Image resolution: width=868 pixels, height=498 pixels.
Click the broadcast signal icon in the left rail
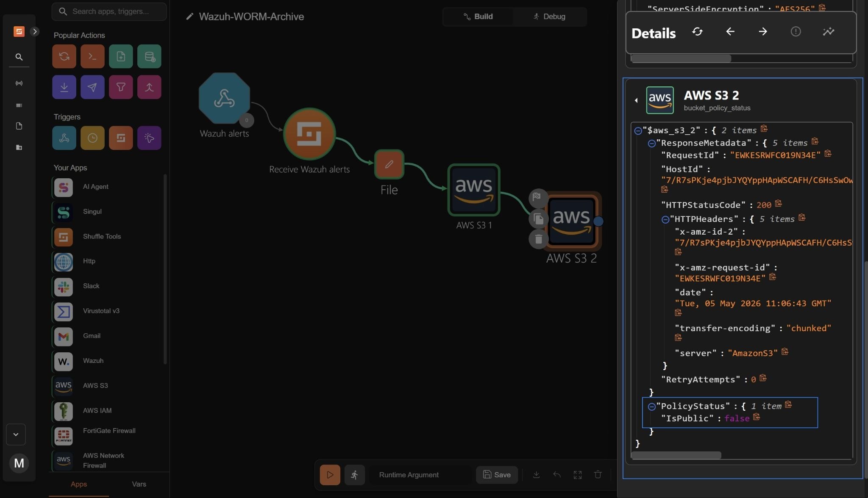[x=19, y=83]
